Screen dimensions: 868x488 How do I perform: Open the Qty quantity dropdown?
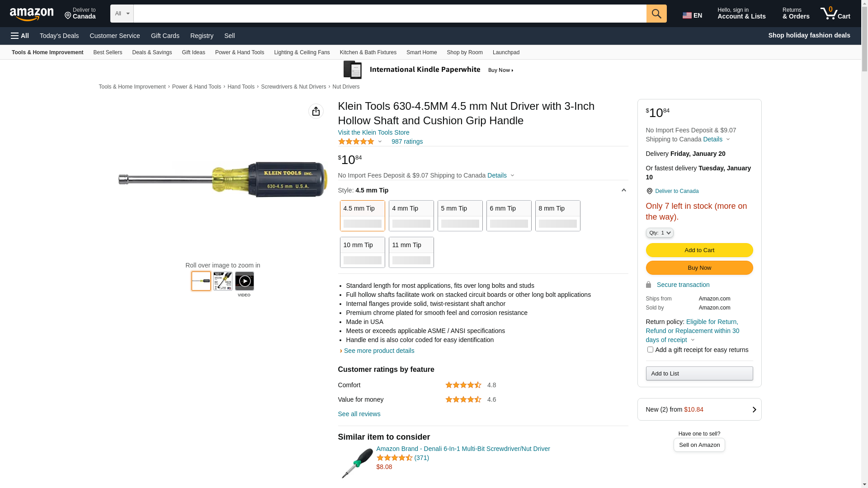659,233
